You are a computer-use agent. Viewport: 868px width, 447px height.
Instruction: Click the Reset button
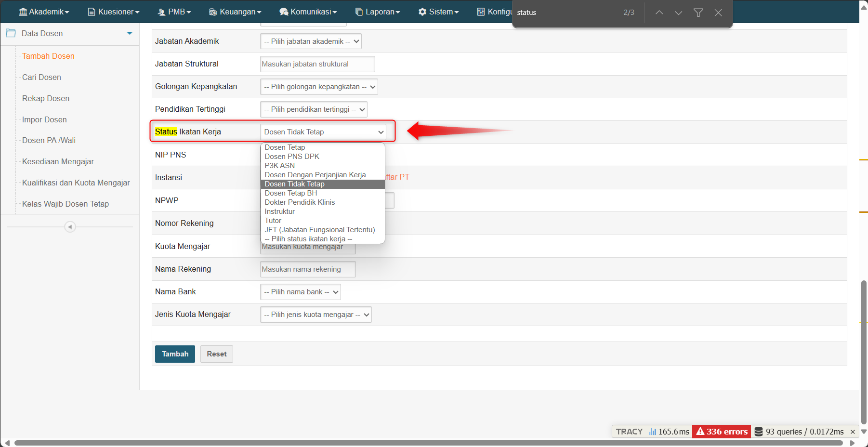(216, 354)
